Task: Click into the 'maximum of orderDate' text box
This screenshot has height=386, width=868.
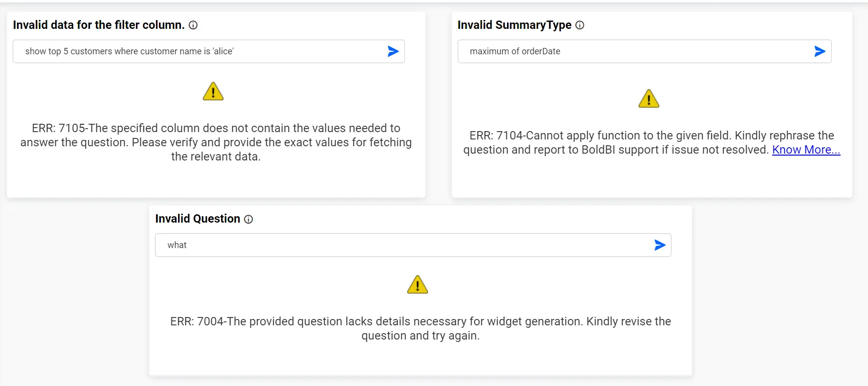Action: 631,51
